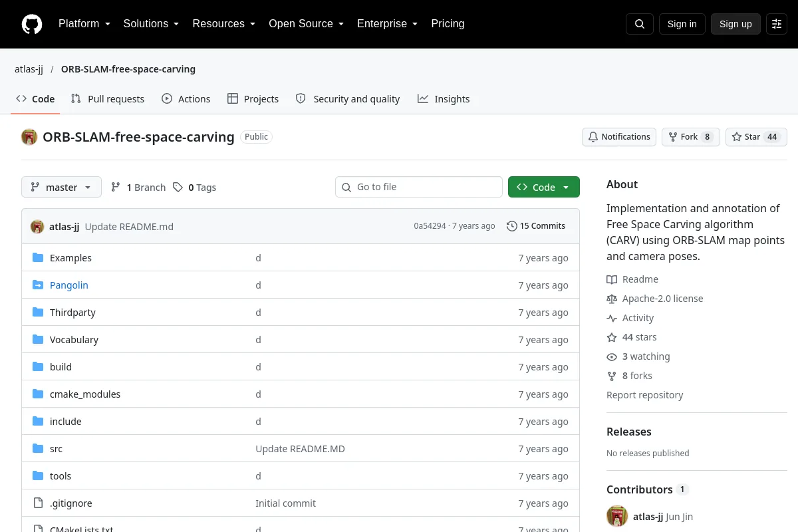Image resolution: width=798 pixels, height=532 pixels.
Task: Open the cmake_modules folder name link
Action: (x=85, y=394)
